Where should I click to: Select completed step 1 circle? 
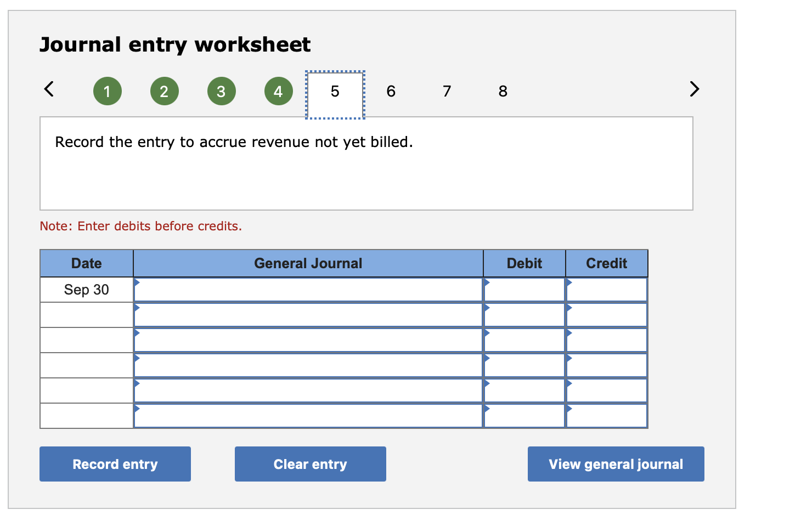click(x=108, y=91)
